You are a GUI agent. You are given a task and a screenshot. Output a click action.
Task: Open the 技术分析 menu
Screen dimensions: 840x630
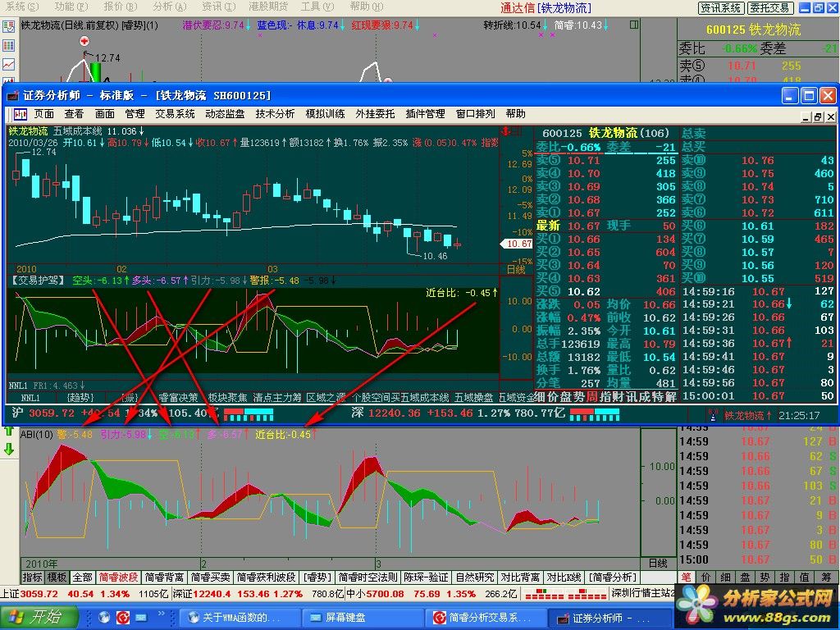[x=275, y=114]
